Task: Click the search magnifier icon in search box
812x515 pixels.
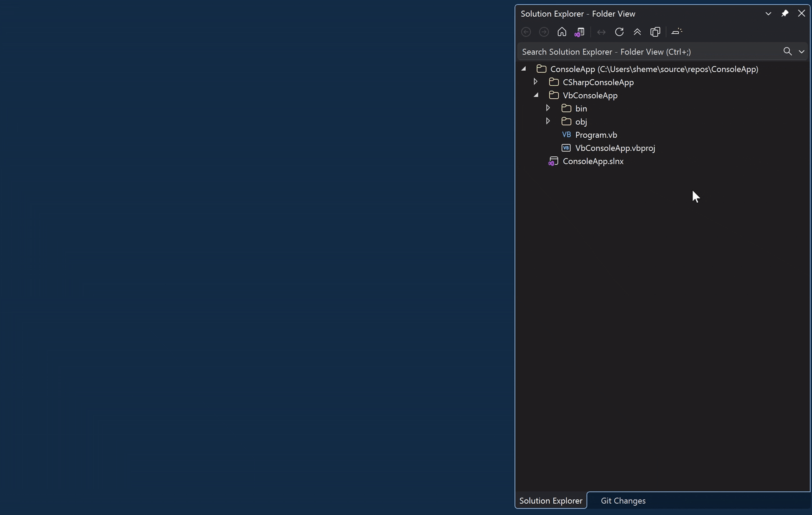Action: point(787,52)
